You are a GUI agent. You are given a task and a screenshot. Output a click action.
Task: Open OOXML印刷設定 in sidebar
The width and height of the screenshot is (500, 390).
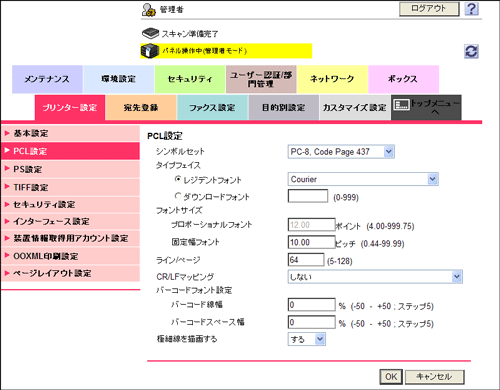point(70,256)
